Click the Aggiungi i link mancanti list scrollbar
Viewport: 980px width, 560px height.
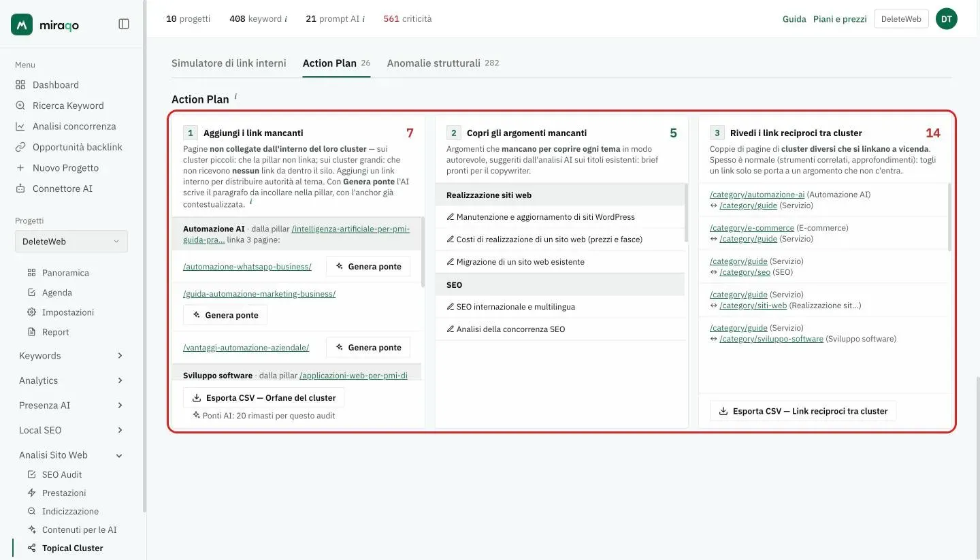423,252
